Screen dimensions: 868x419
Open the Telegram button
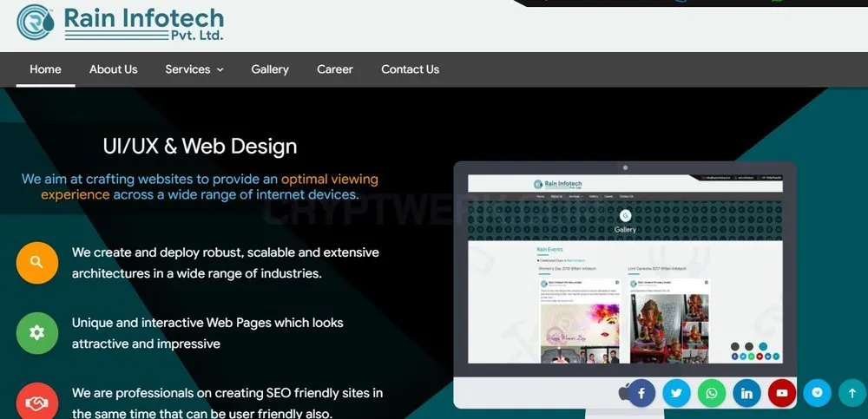(x=817, y=393)
